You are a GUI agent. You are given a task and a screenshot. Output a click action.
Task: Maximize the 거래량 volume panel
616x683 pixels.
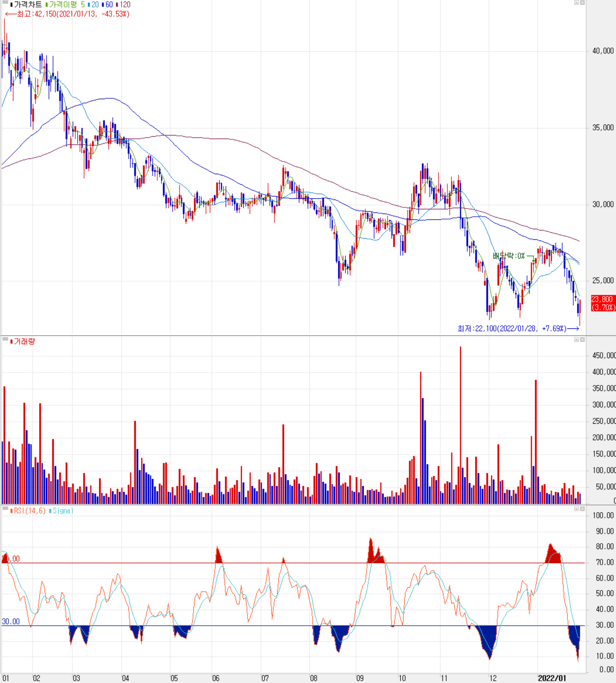(x=576, y=339)
